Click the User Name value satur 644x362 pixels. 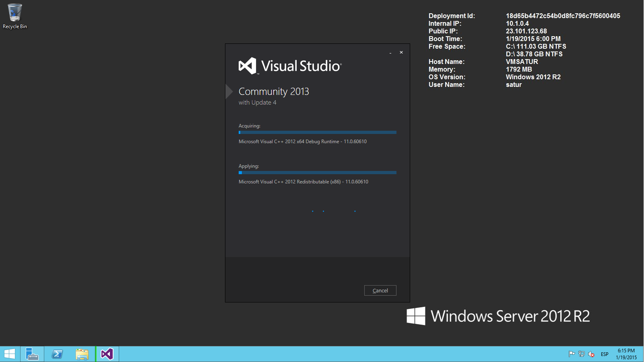tap(514, 85)
